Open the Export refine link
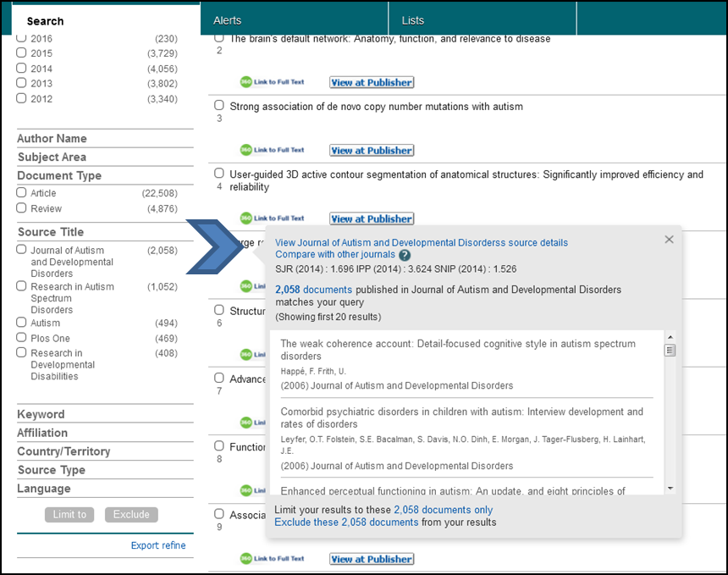 click(x=158, y=545)
